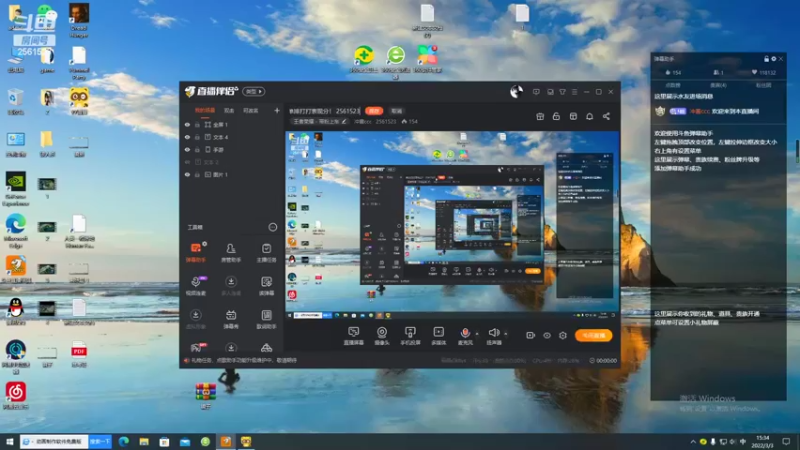Toggle visibility of the 全屏 1 layer
Screen dimensions: 800x450
coord(187,124)
